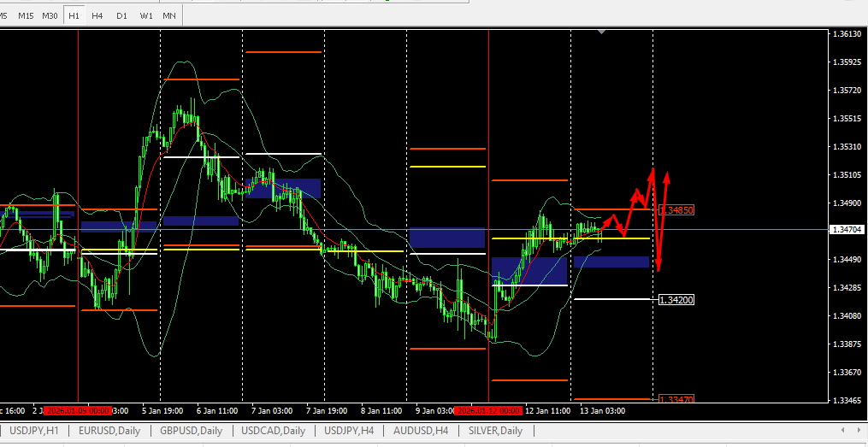Click the 1.35310 price scale value
Viewport: 868px width, 447px height.
point(847,147)
